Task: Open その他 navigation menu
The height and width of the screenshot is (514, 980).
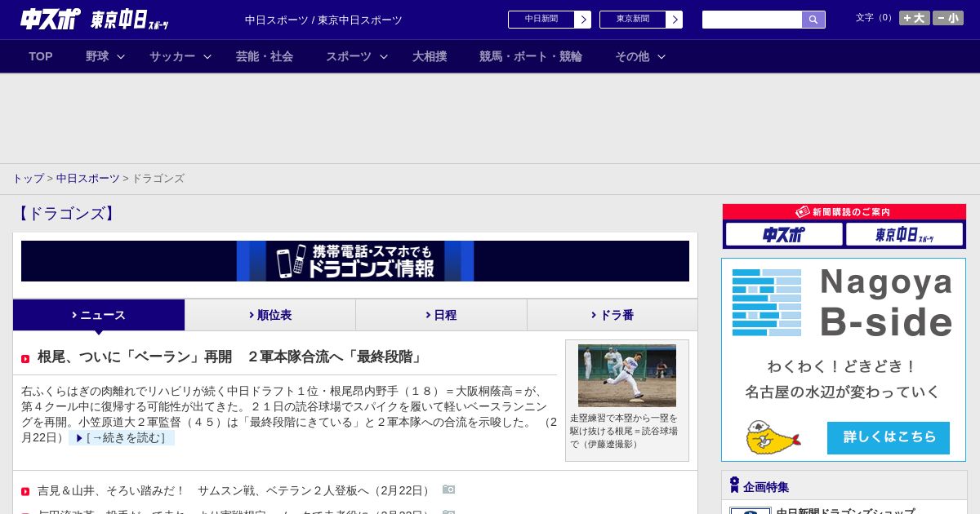Action: 632,56
